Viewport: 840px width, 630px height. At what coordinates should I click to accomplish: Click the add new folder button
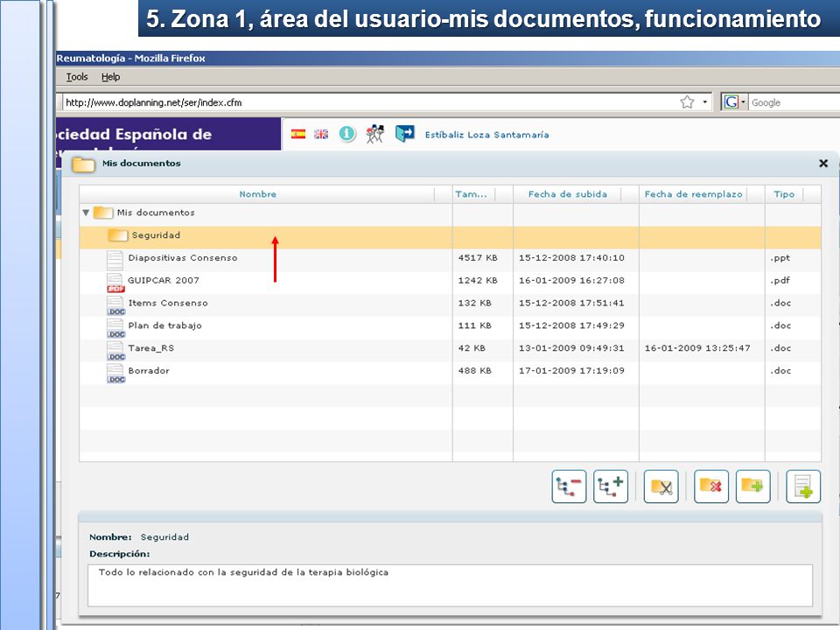pyautogui.click(x=752, y=486)
